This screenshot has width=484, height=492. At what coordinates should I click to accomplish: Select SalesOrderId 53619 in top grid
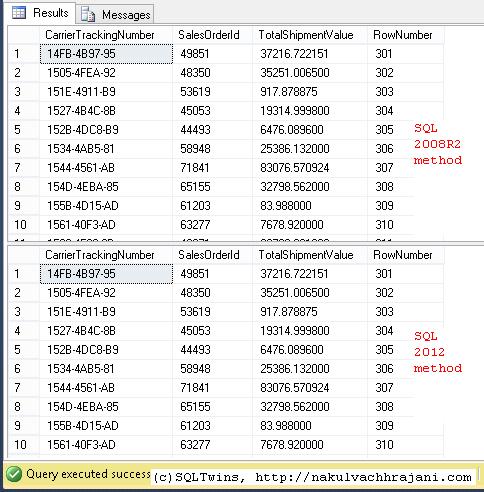(x=213, y=92)
